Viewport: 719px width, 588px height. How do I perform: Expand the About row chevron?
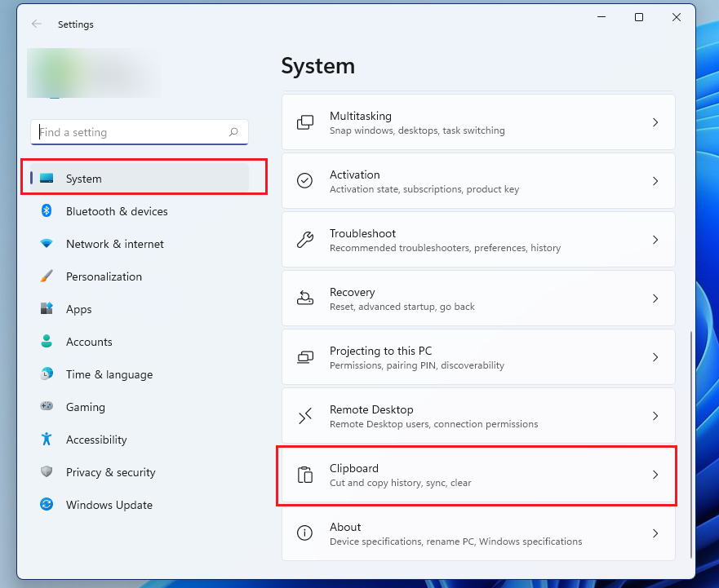click(655, 533)
